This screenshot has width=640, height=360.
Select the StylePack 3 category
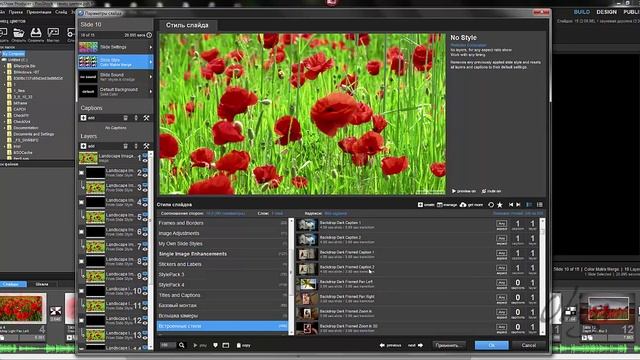click(222, 275)
